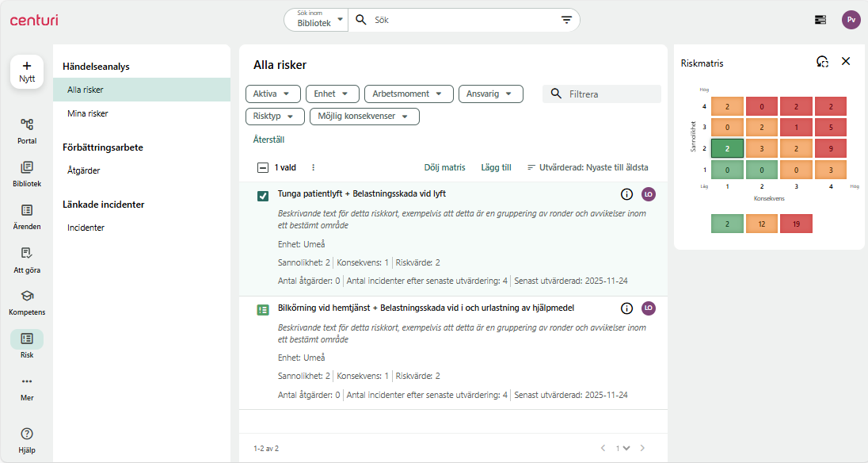Image resolution: width=868 pixels, height=463 pixels.
Task: Open the Portal icon in sidebar
Action: click(x=27, y=124)
